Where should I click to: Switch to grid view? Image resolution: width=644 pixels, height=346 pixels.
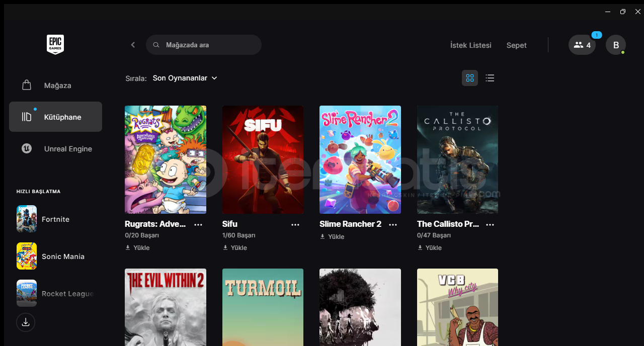[x=470, y=78]
